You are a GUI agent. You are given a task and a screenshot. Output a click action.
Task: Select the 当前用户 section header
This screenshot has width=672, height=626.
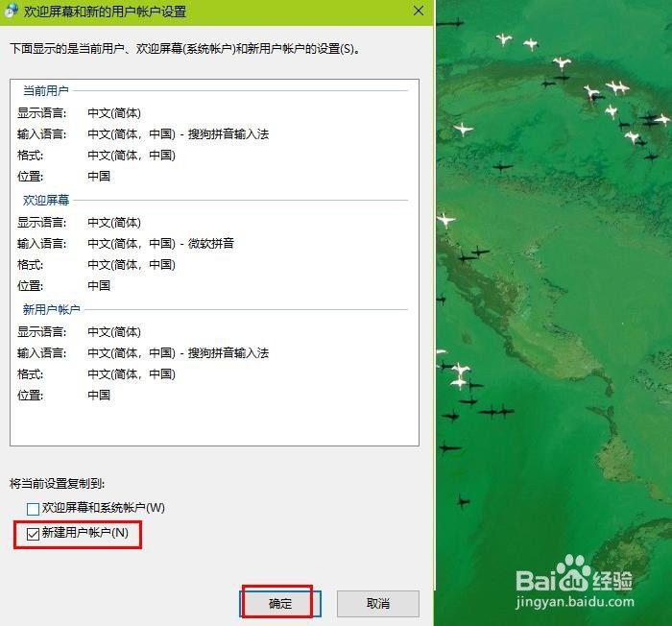pos(45,91)
